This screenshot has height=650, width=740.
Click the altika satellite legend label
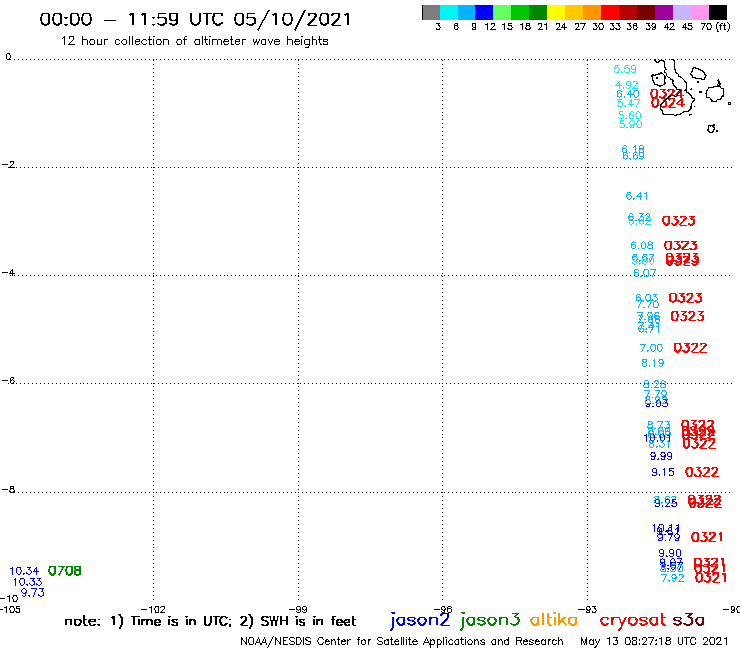[553, 620]
